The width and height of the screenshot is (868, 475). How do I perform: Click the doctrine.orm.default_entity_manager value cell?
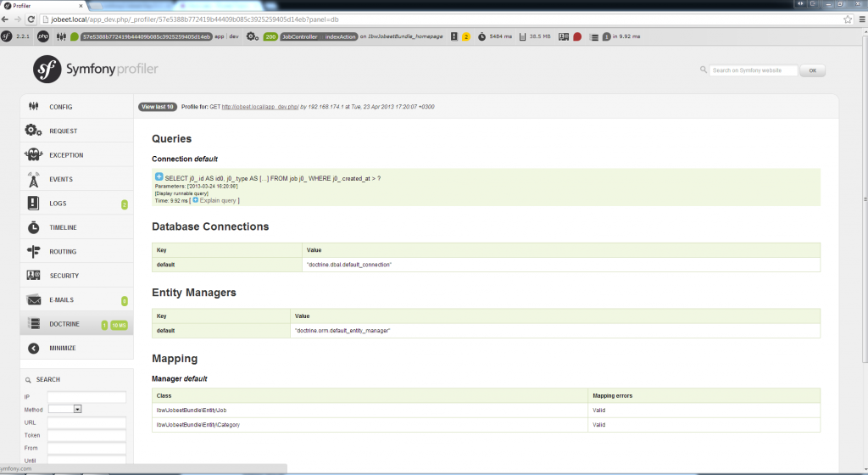pos(554,331)
